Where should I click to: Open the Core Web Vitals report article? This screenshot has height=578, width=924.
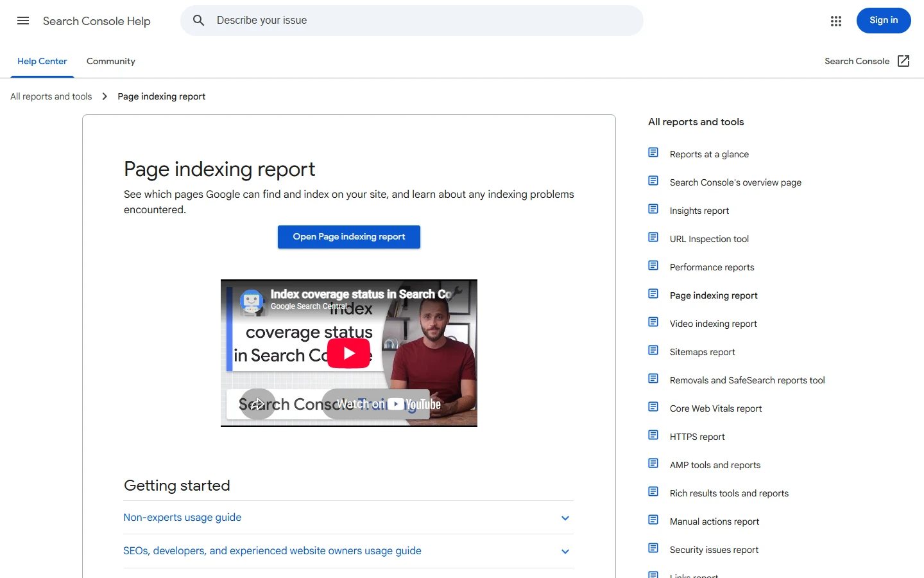pyautogui.click(x=716, y=408)
